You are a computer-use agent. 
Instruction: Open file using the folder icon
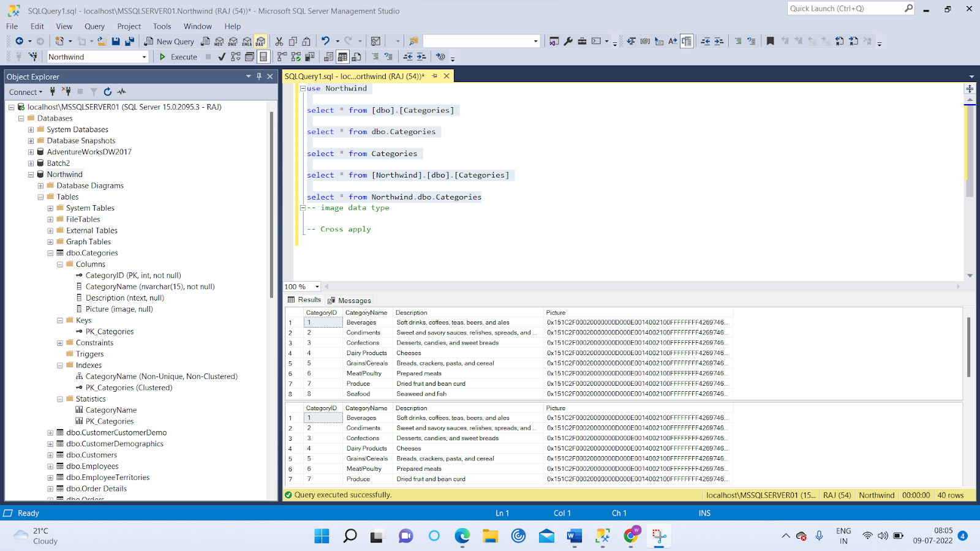click(102, 41)
